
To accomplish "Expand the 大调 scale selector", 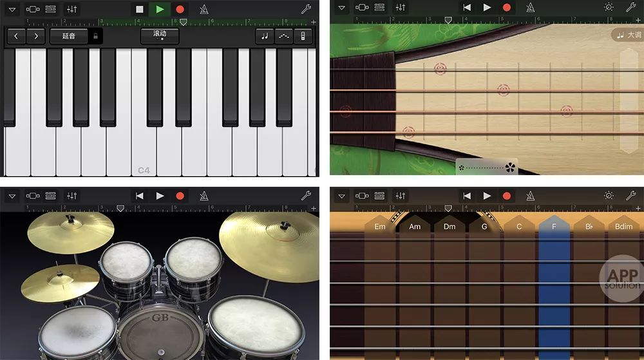I will tap(628, 35).
